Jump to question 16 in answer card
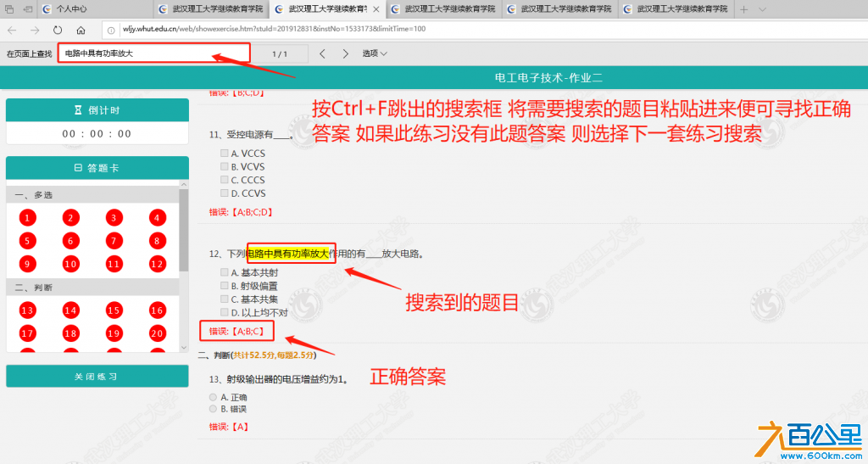 point(157,310)
